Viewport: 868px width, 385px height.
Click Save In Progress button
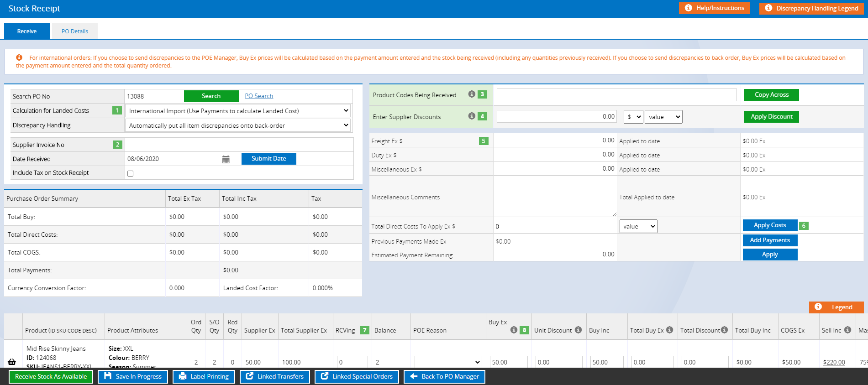(133, 376)
